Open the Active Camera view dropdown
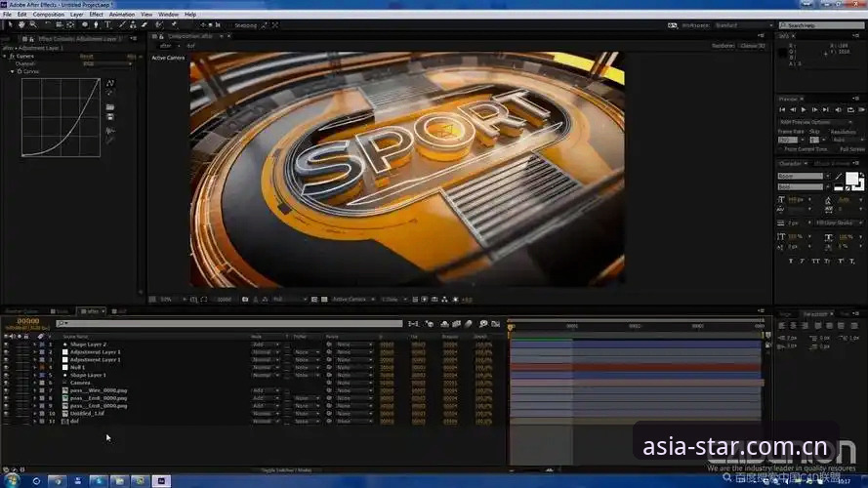The image size is (868, 488). 353,300
